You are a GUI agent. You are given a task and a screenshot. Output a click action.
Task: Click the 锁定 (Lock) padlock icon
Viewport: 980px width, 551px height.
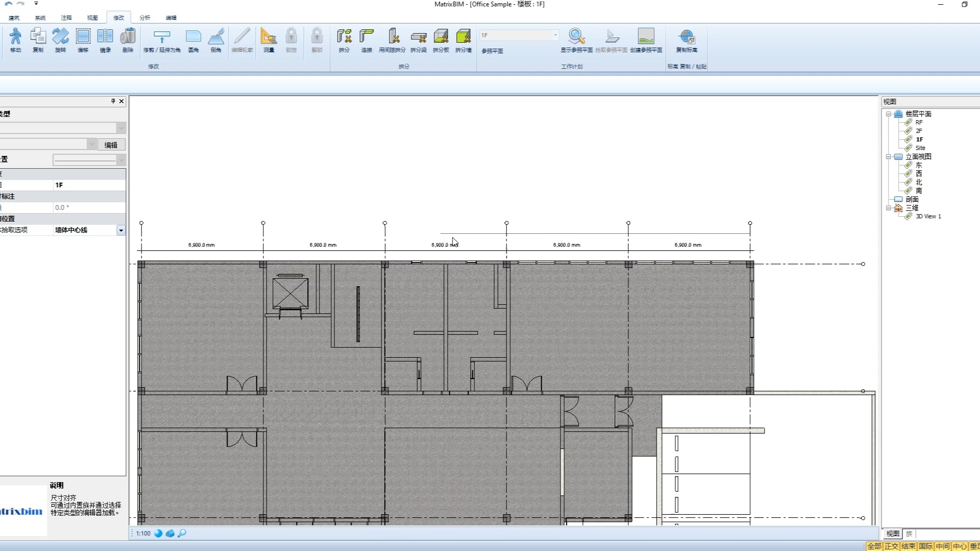(x=291, y=40)
